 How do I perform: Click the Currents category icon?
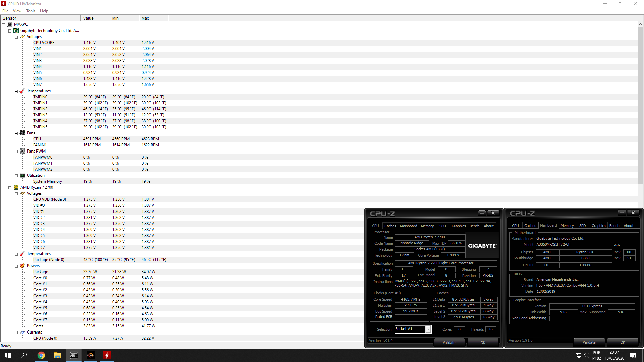(22, 332)
